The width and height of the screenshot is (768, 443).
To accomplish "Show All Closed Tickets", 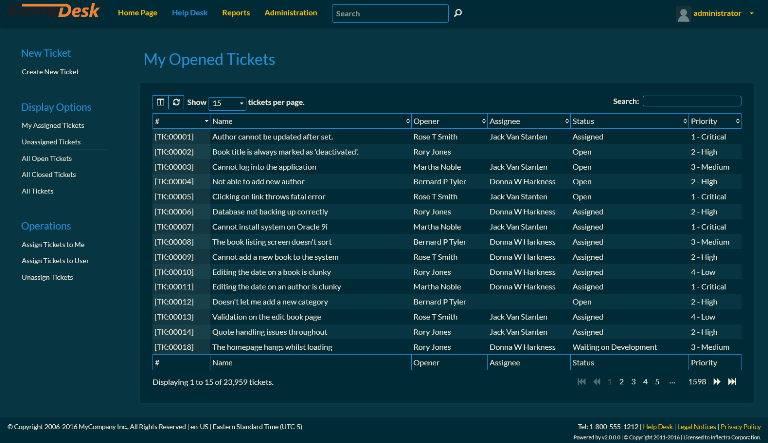I will [x=48, y=174].
